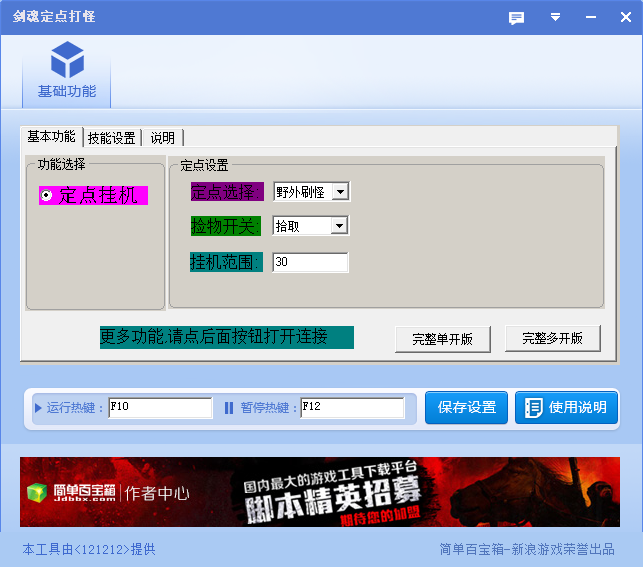
Task: Open the 基础功能 cube icon
Action: [67, 60]
